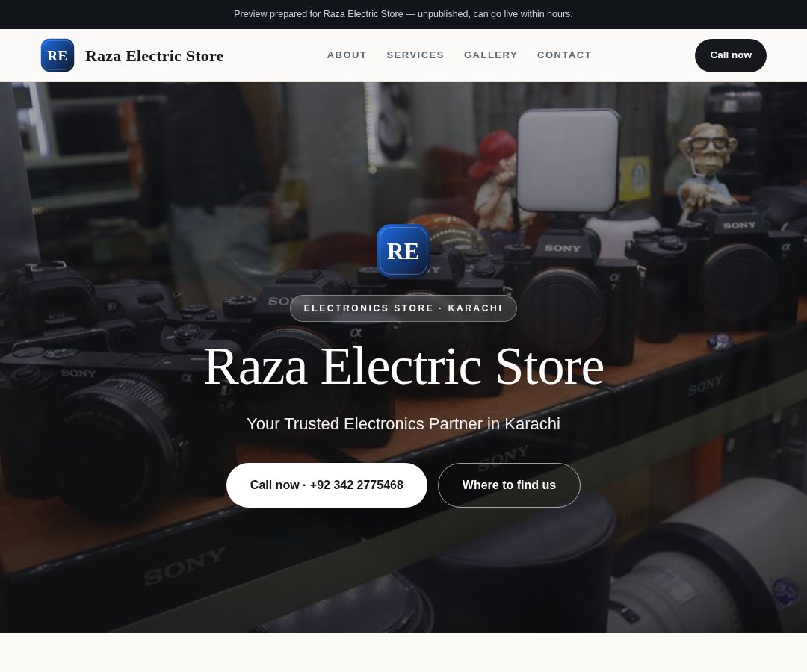The image size is (807, 672).
Task: Click the Raza Electric Store header brand name
Action: 155,55
